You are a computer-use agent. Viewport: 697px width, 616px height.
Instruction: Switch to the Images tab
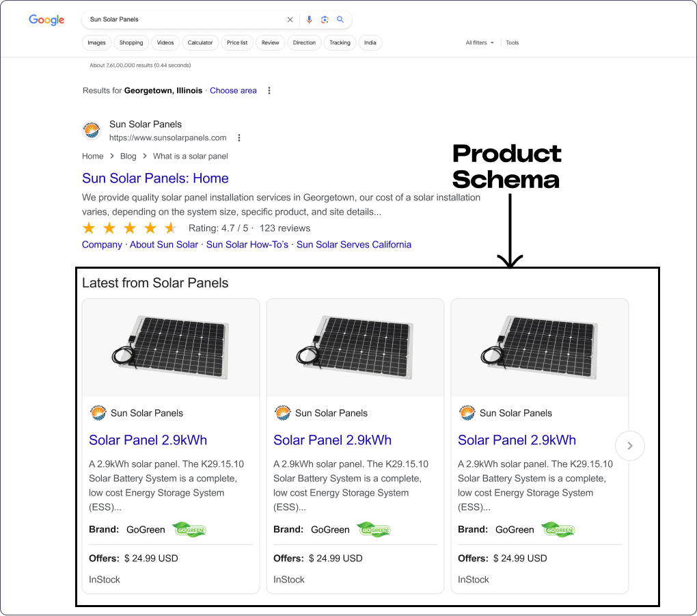96,42
